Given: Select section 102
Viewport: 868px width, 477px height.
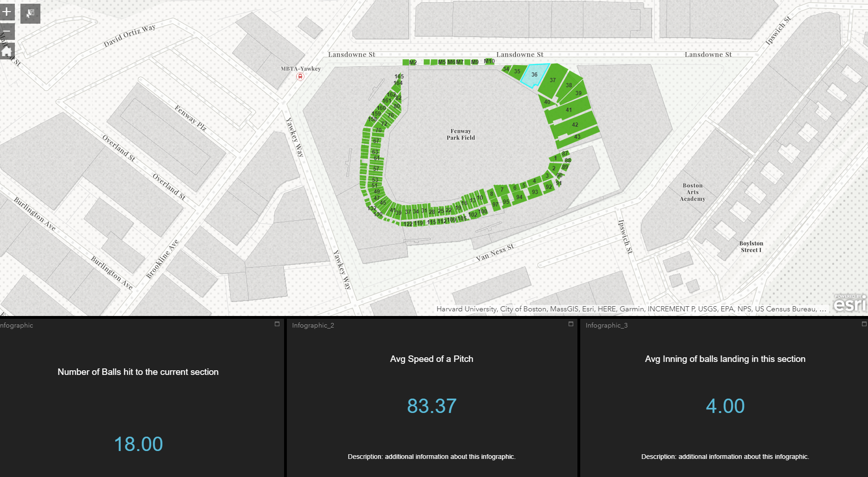Looking at the screenshot, I should 473,215.
